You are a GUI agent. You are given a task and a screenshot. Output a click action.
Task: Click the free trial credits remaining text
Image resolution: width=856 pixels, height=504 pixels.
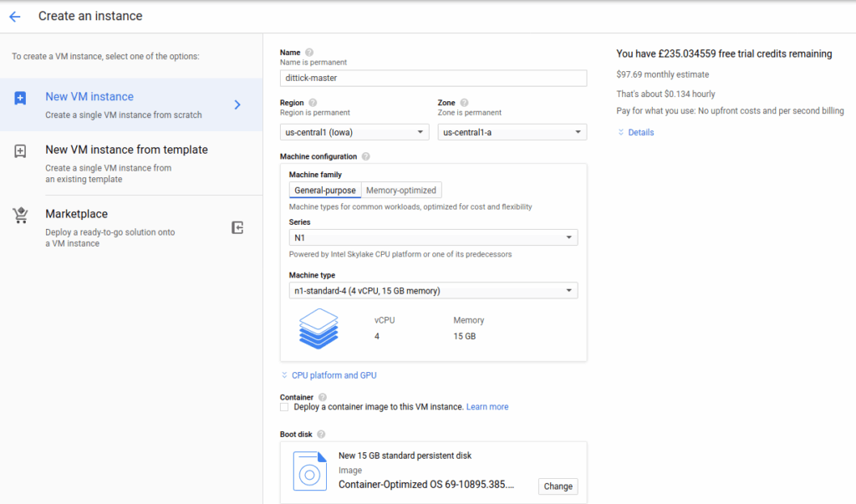[724, 53]
